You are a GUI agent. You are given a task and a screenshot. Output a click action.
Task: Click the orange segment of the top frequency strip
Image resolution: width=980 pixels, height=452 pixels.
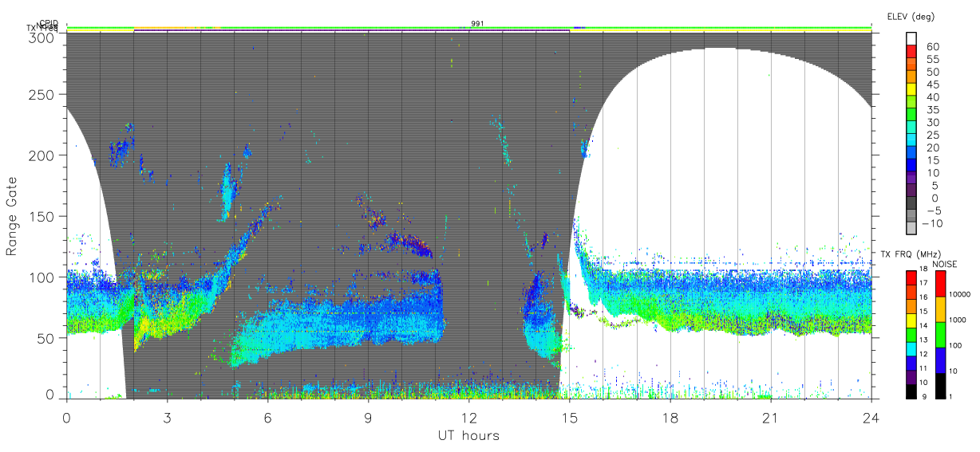(165, 28)
